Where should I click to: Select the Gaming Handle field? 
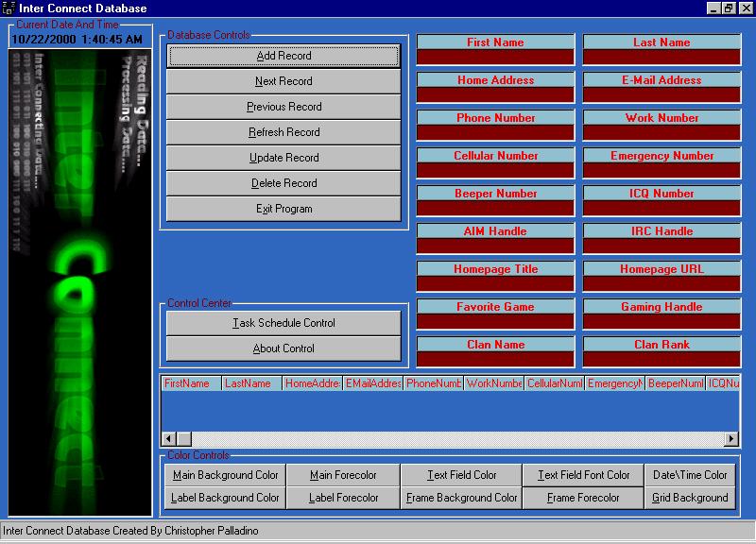click(x=661, y=321)
